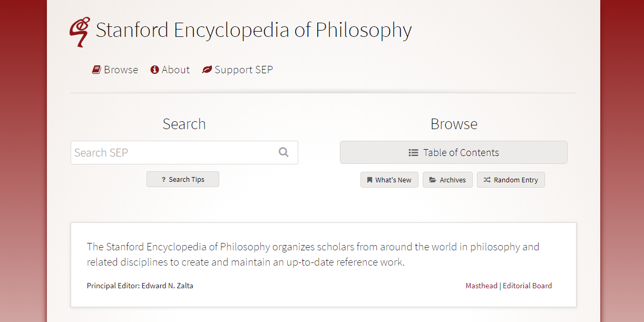Click the magnifying glass search icon

284,152
